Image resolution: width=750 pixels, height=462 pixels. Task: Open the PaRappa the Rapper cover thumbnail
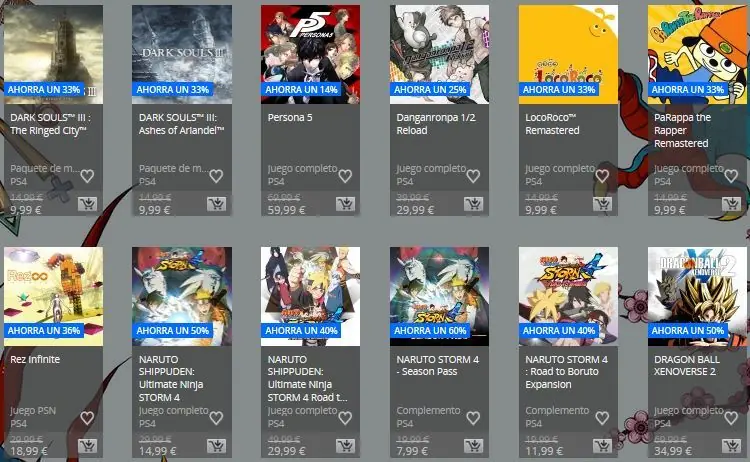tap(697, 54)
